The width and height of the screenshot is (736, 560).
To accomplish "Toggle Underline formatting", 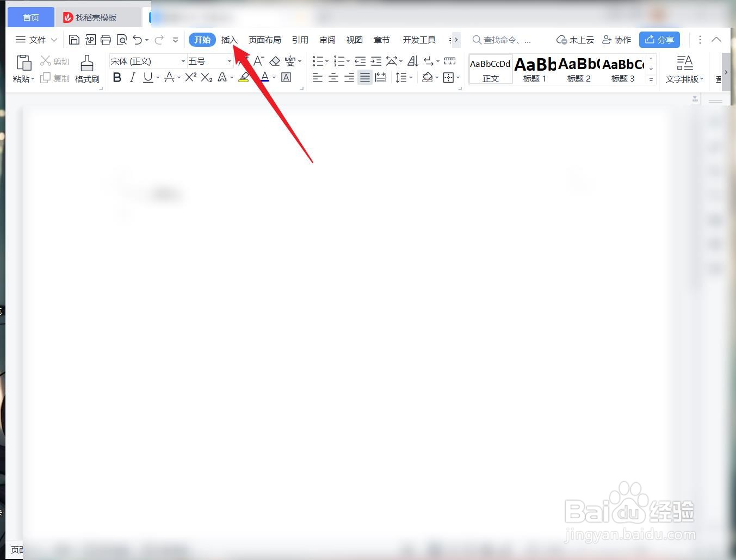I will 148,78.
